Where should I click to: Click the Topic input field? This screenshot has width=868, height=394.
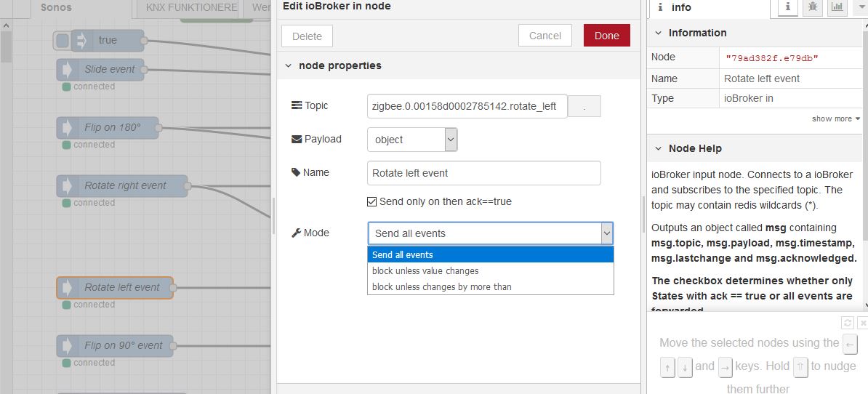tap(467, 106)
